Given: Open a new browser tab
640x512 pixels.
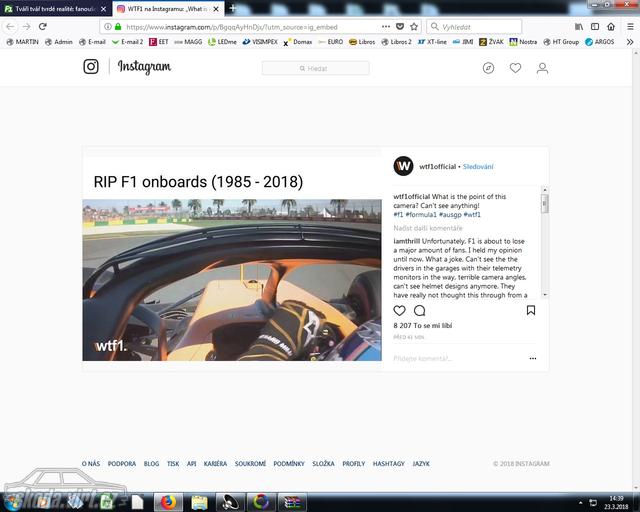Looking at the screenshot, I should pyautogui.click(x=233, y=8).
